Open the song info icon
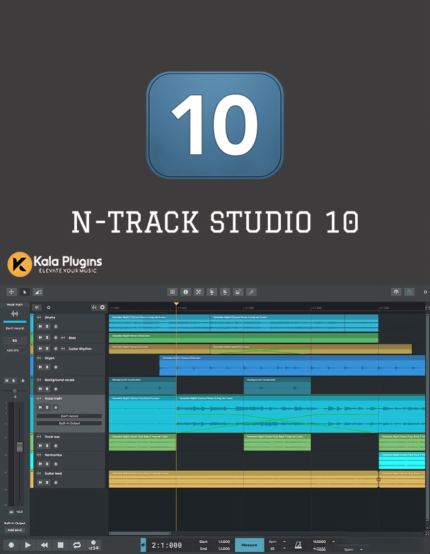The image size is (430, 554). [x=185, y=292]
